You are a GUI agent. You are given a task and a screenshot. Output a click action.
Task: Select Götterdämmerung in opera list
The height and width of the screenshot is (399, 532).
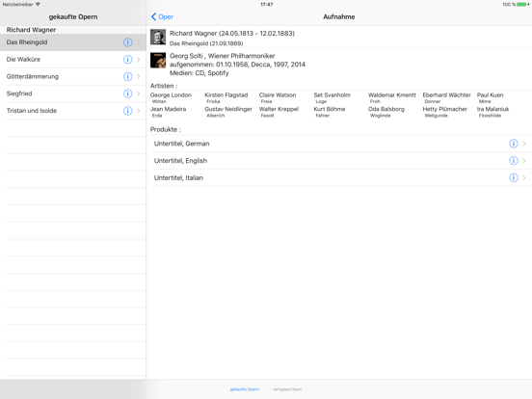[x=73, y=77]
